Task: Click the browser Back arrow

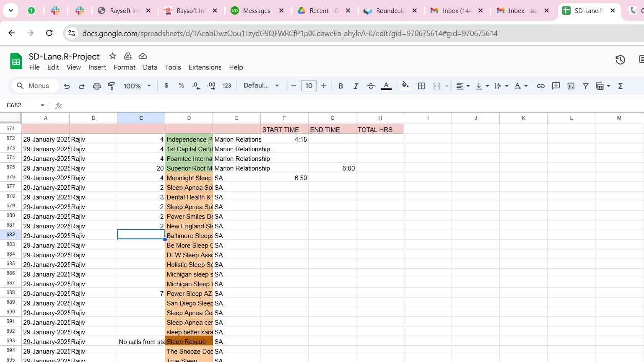Action: click(x=12, y=33)
